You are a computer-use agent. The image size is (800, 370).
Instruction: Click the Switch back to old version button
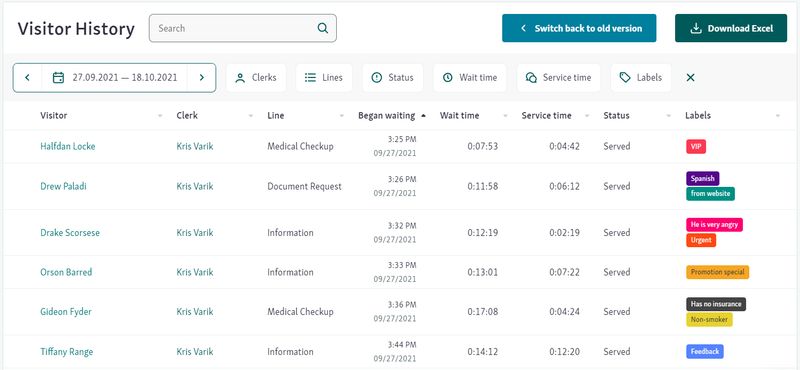pos(579,28)
